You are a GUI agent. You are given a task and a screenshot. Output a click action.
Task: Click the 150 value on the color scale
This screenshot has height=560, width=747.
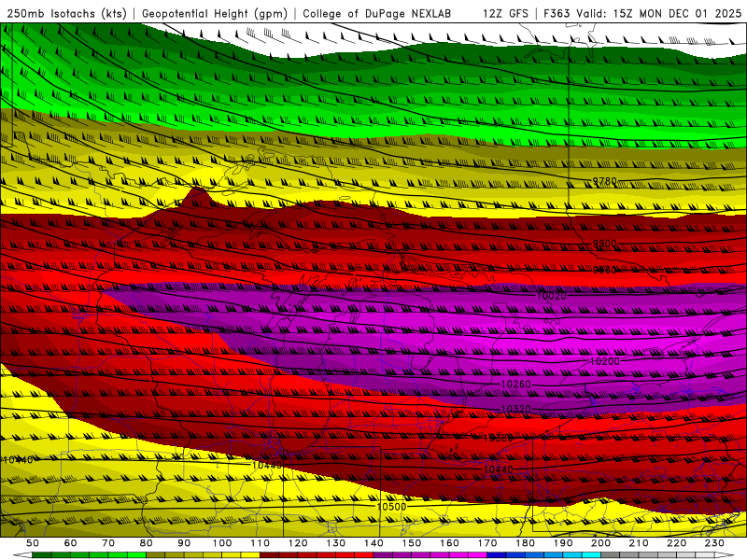click(x=412, y=543)
